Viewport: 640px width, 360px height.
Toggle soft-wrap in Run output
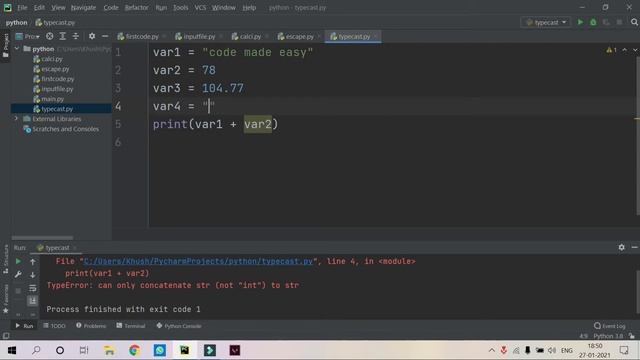point(33,289)
